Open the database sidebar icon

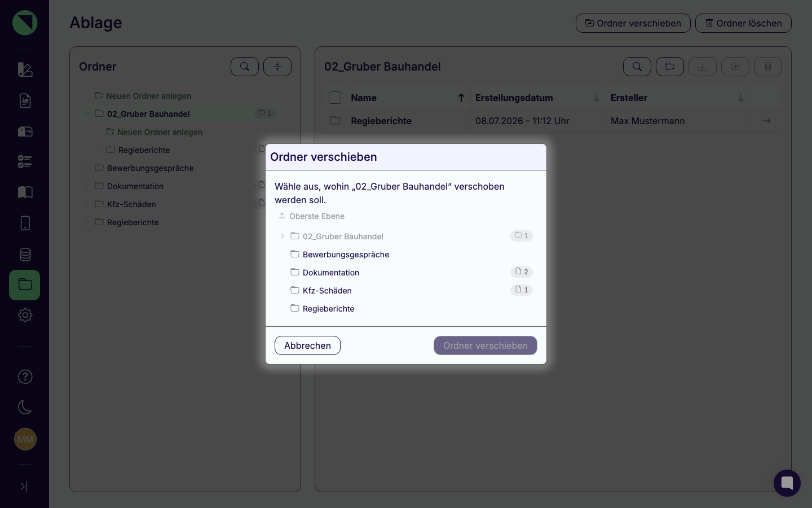point(25,254)
